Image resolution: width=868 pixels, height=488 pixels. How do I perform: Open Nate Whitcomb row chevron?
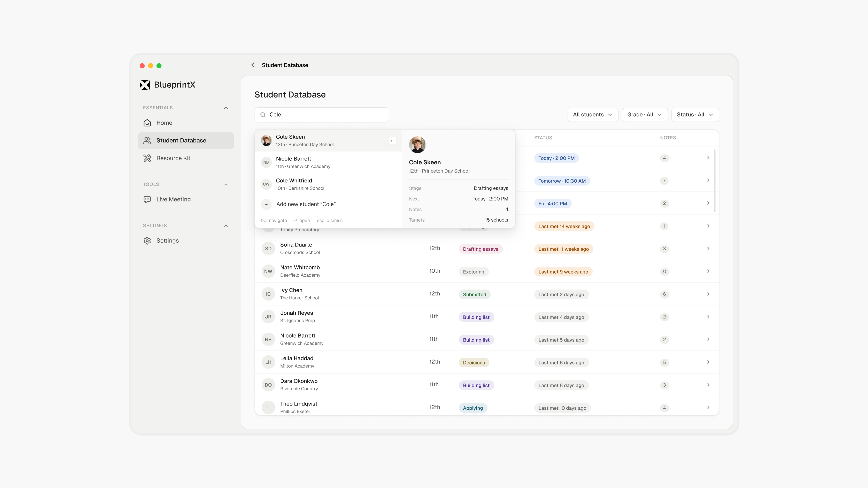[x=708, y=271]
